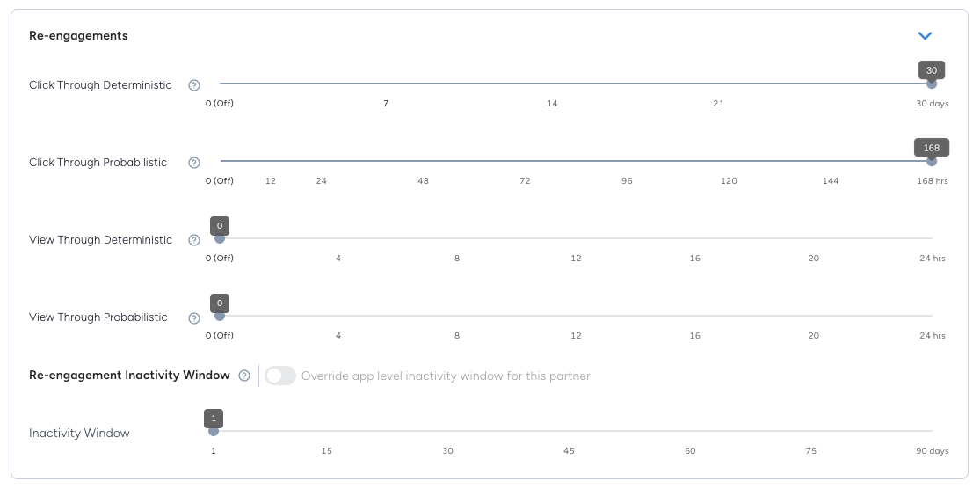Image resolution: width=980 pixels, height=489 pixels.
Task: Click the Click Through Deterministic slider handle
Action: [x=932, y=84]
